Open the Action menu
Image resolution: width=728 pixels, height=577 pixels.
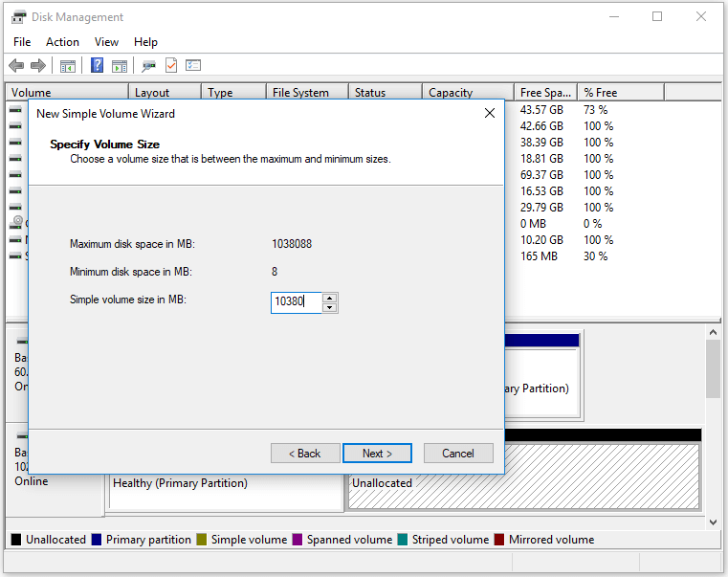(62, 42)
